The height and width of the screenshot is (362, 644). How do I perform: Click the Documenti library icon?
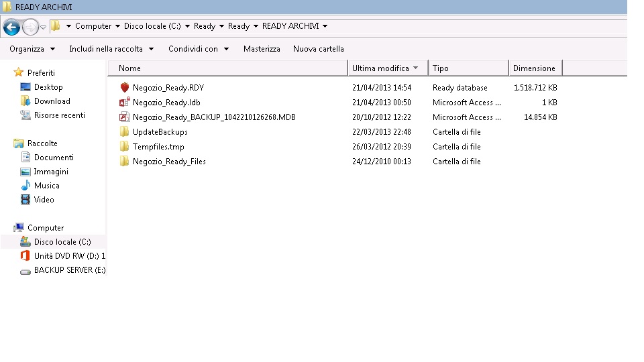click(x=25, y=157)
